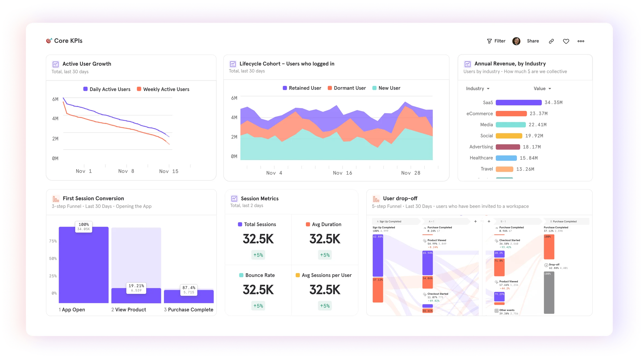Image resolution: width=644 pixels, height=359 pixels.
Task: Toggle New User legend series
Action: (x=386, y=88)
